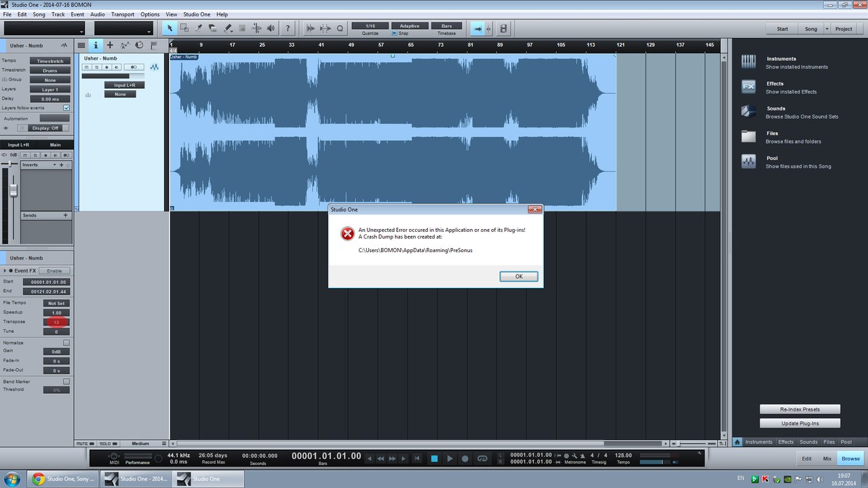Open the Transport menu
Screen dimensions: 868x488
(x=123, y=14)
